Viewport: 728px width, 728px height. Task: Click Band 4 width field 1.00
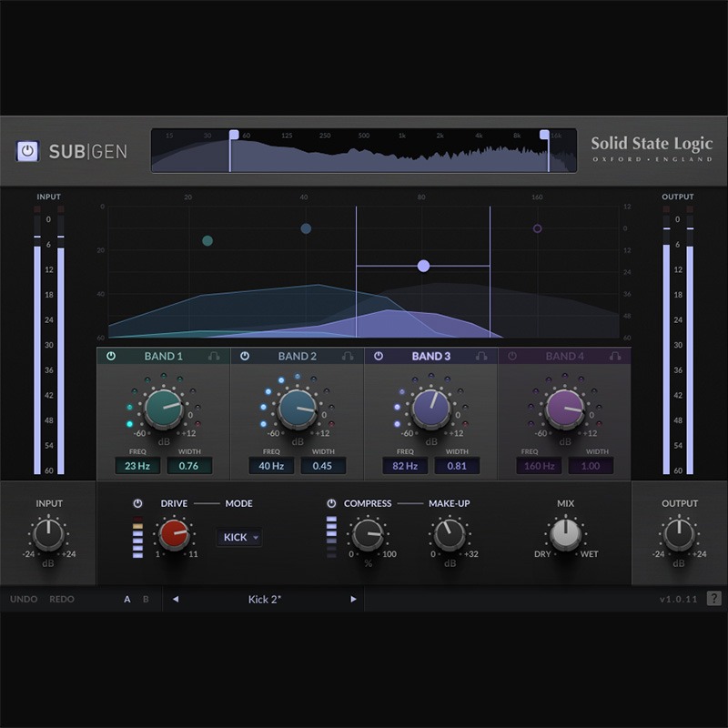tap(590, 466)
